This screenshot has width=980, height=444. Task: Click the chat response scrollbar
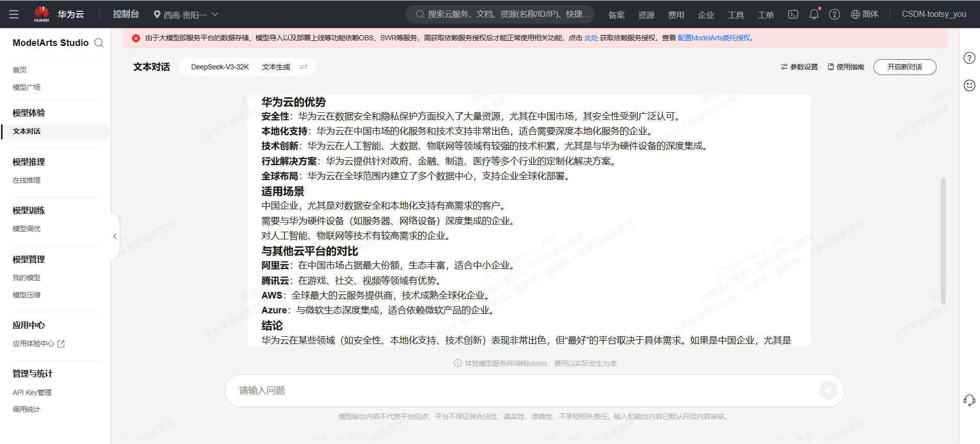click(x=943, y=240)
